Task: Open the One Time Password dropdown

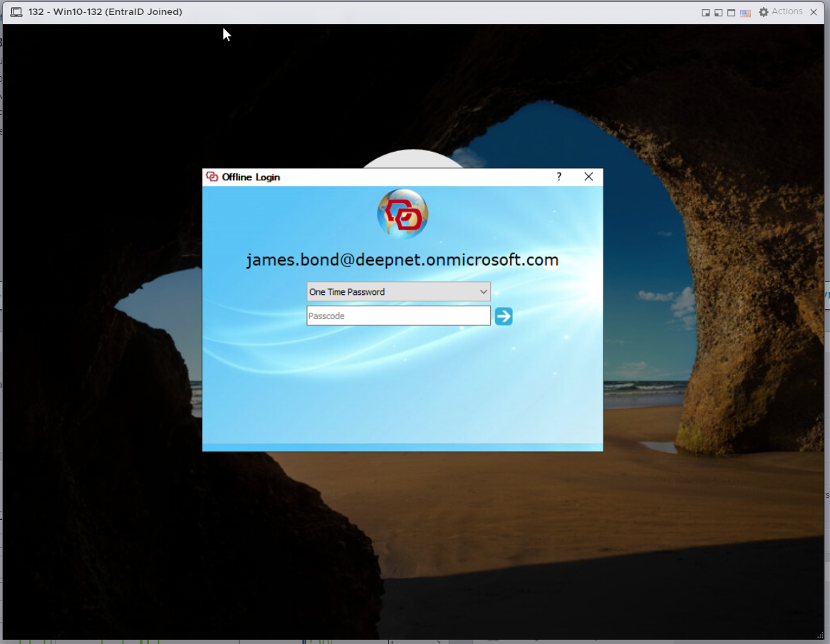Action: point(398,292)
